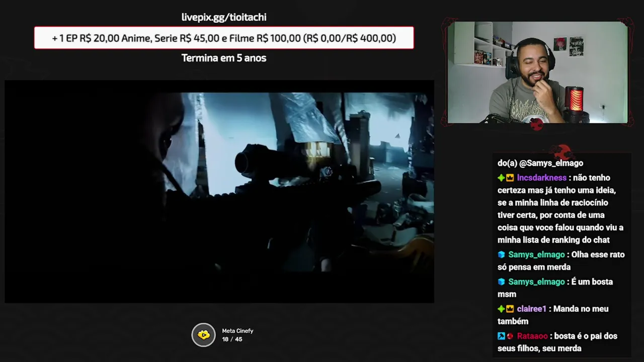
Task: Click the '@Samys_elmago' mention at chat top
Action: pos(551,163)
